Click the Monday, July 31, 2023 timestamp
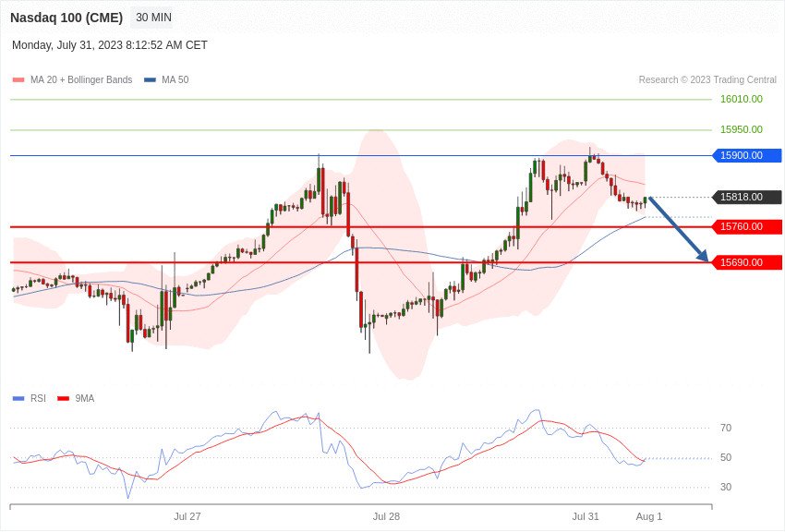The height and width of the screenshot is (532, 785). [x=110, y=45]
